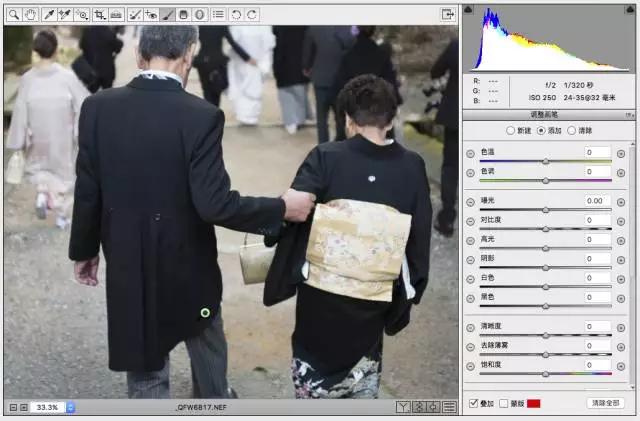640x421 pixels.
Task: Toggle full screen mode icon
Action: (448, 15)
